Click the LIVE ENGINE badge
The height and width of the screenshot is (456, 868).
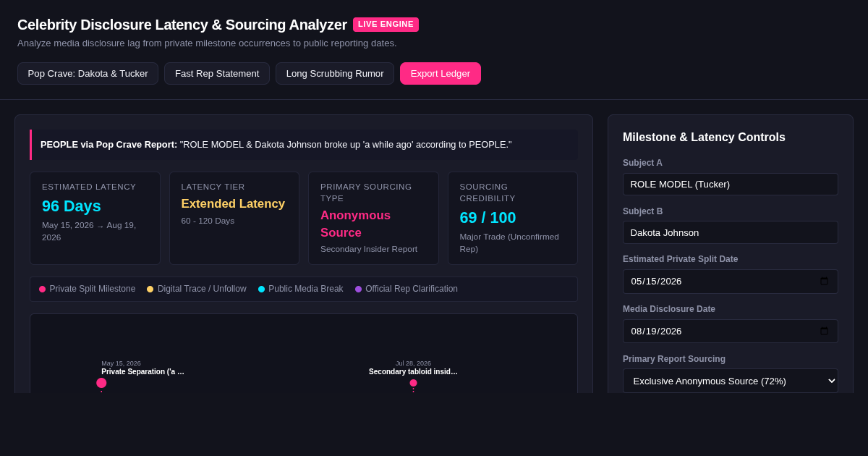point(386,25)
